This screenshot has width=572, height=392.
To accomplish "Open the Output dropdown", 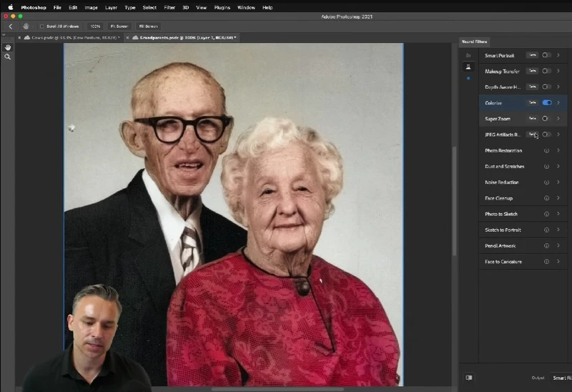I will point(560,378).
